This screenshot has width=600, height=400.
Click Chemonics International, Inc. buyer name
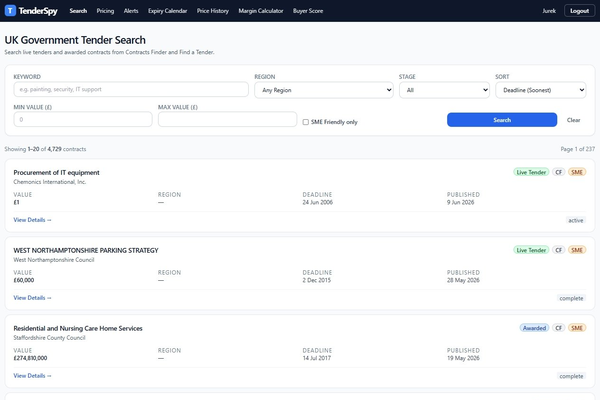(x=50, y=182)
